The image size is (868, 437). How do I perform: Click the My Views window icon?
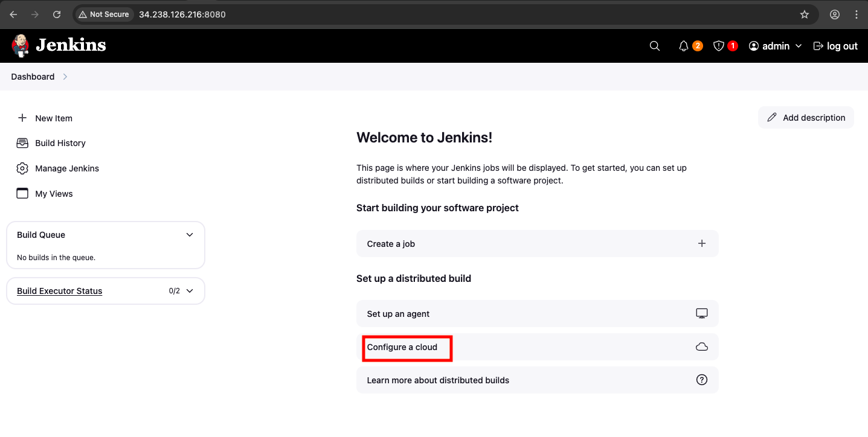(22, 194)
